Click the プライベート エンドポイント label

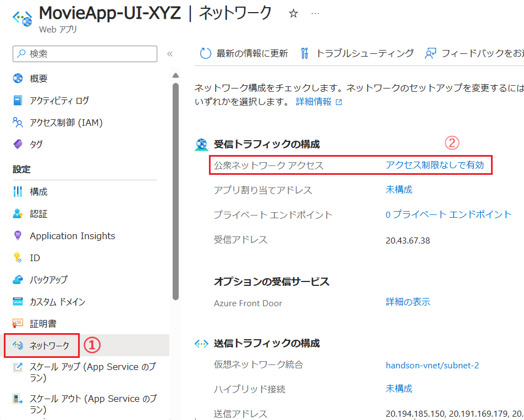coord(273,215)
